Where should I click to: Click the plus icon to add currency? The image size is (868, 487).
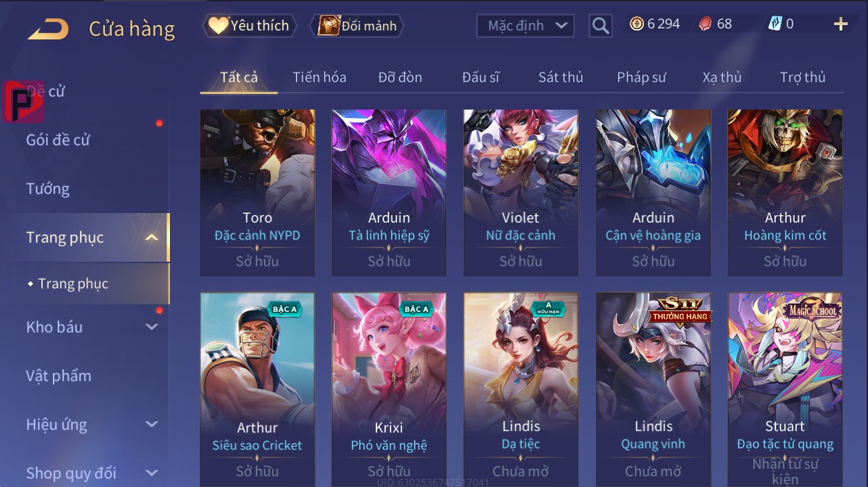click(x=840, y=24)
